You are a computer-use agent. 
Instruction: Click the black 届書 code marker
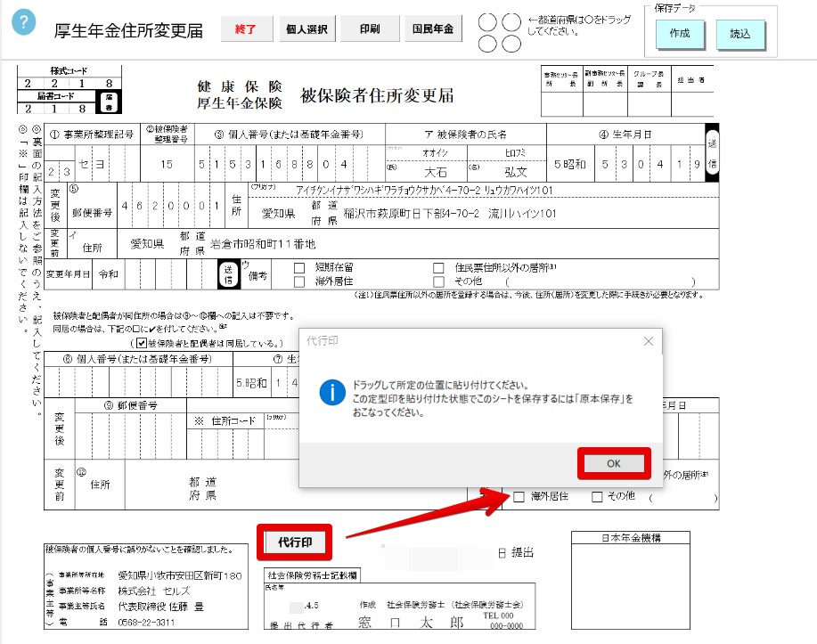109,102
